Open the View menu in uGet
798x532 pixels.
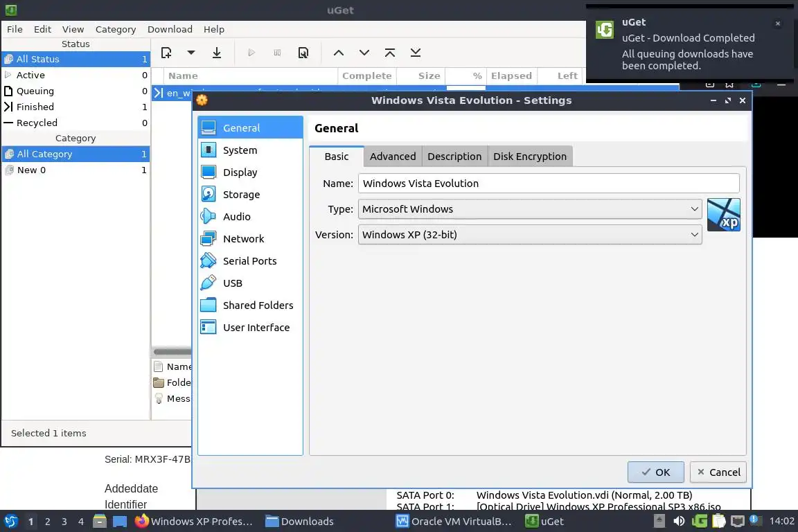[73, 29]
